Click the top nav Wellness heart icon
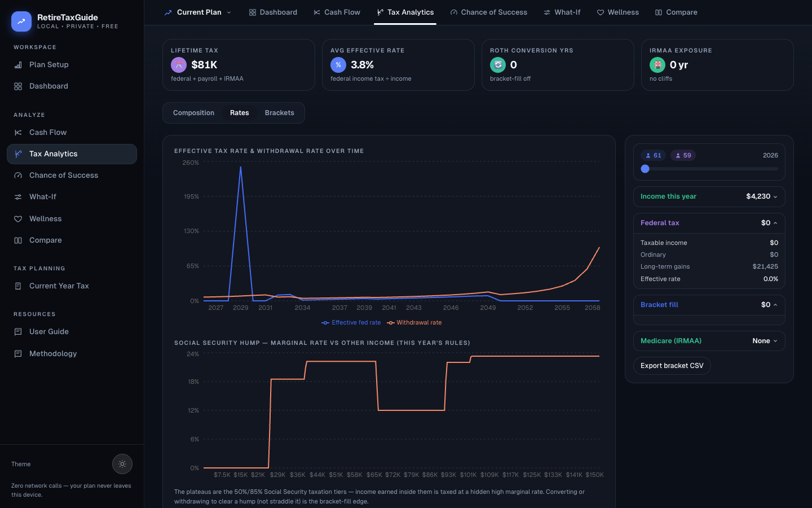The width and height of the screenshot is (812, 508). click(x=601, y=12)
